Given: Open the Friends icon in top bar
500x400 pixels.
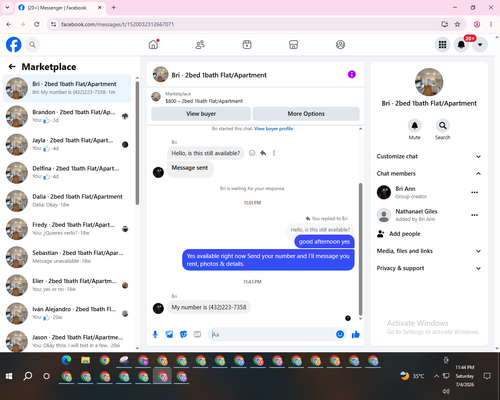Looking at the screenshot, I should click(200, 45).
